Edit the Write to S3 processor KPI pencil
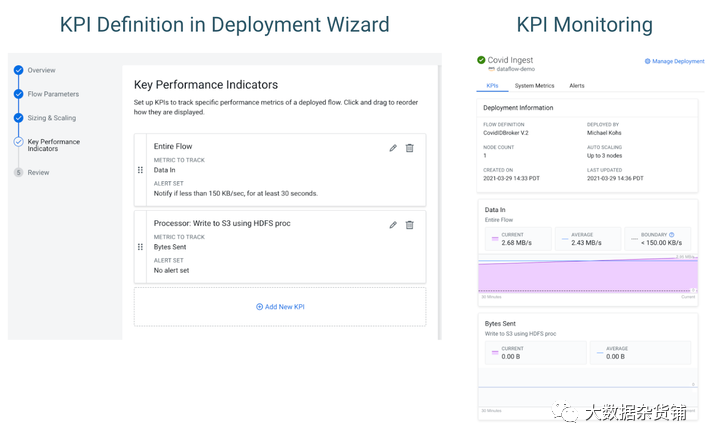Image resolution: width=709 pixels, height=443 pixels. [393, 225]
